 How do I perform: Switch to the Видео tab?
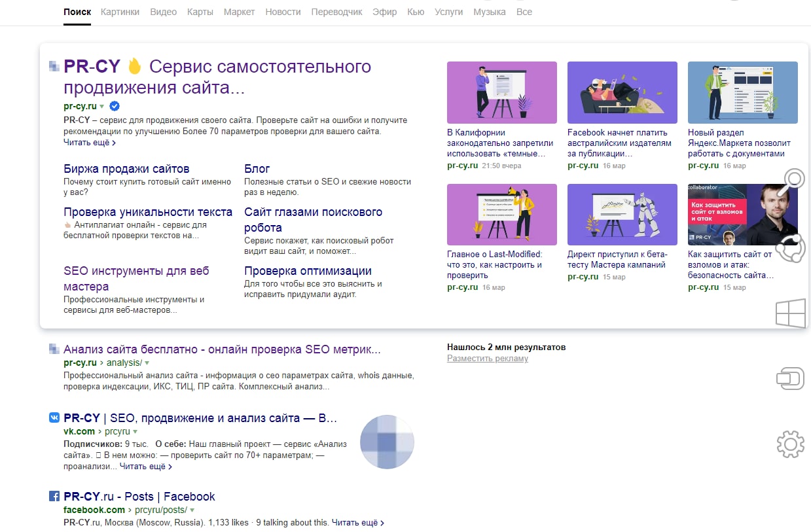pos(163,12)
